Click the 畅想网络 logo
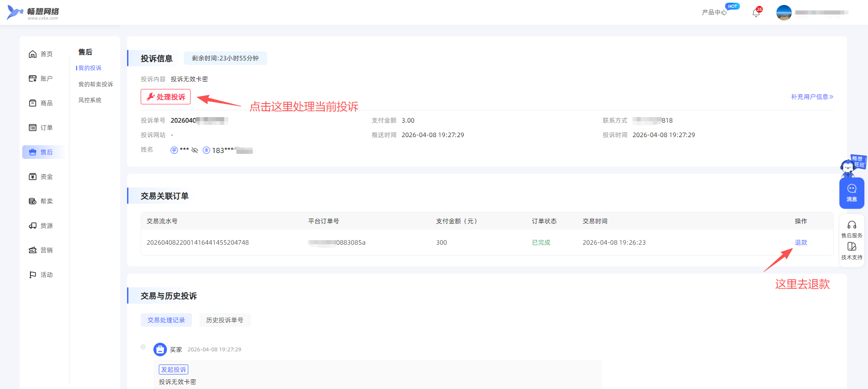This screenshot has width=868, height=389. [33, 13]
